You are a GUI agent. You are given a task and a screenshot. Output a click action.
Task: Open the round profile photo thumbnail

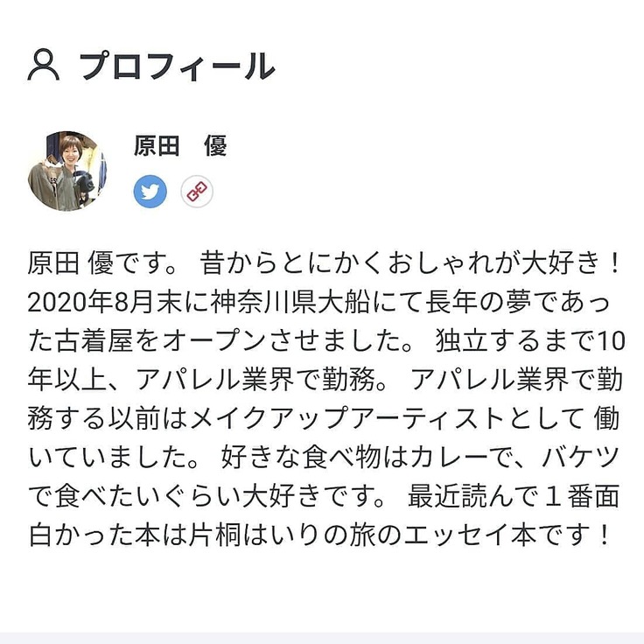67,171
